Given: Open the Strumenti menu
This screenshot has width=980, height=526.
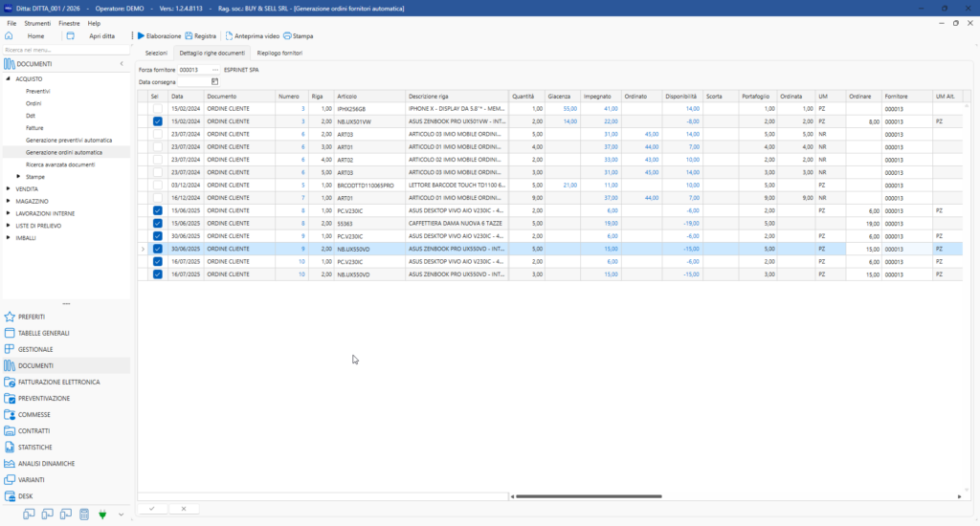Looking at the screenshot, I should click(x=37, y=23).
